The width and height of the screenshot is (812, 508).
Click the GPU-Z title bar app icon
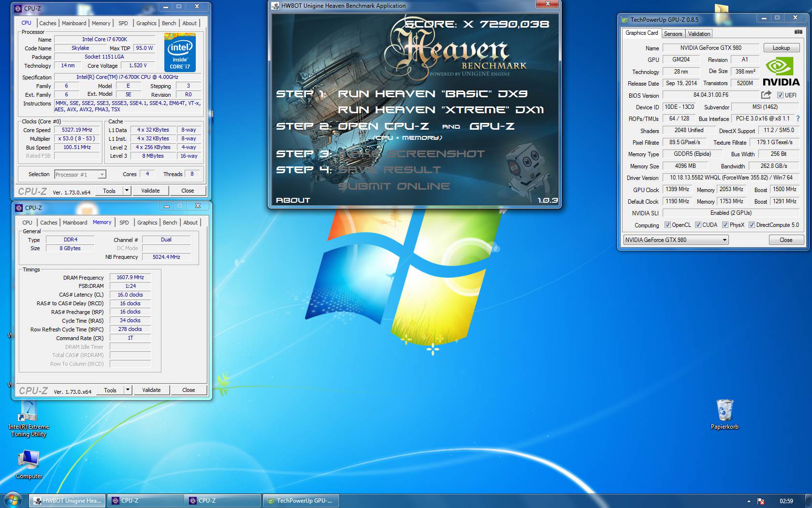624,20
